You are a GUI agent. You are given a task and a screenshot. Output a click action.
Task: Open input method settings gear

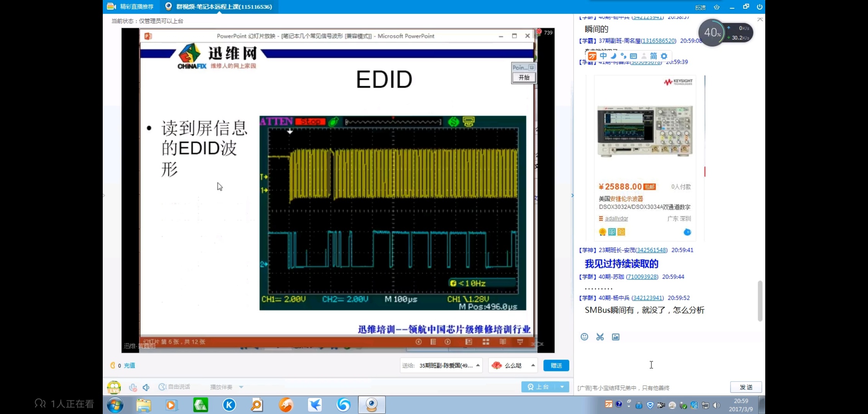(x=664, y=56)
